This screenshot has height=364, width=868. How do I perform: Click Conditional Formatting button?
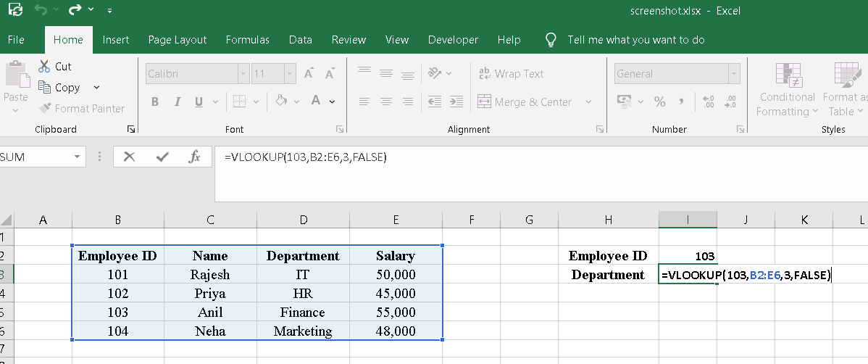coord(787,90)
